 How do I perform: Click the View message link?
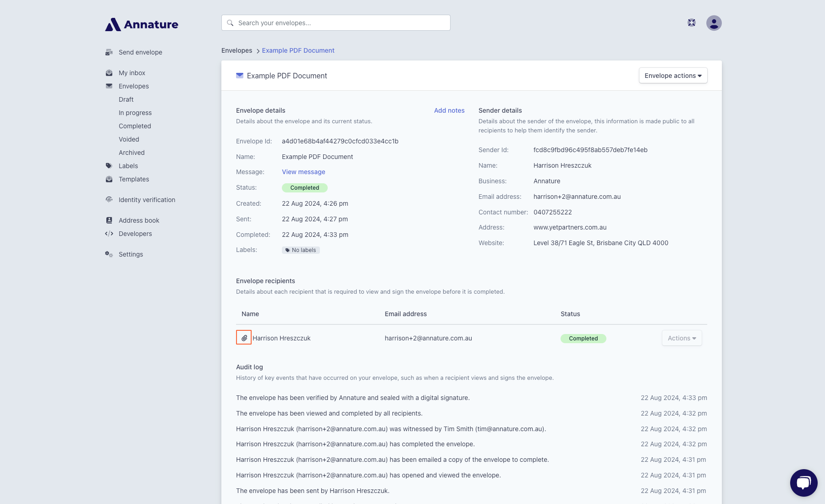pyautogui.click(x=303, y=172)
